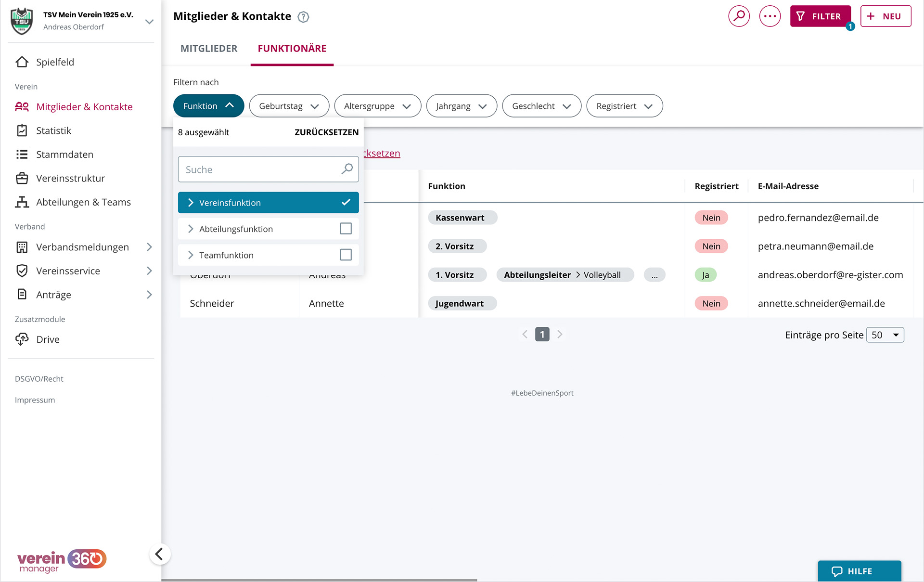Click the Zurücksetzen button in dropdown
The height and width of the screenshot is (582, 924).
pyautogui.click(x=326, y=132)
